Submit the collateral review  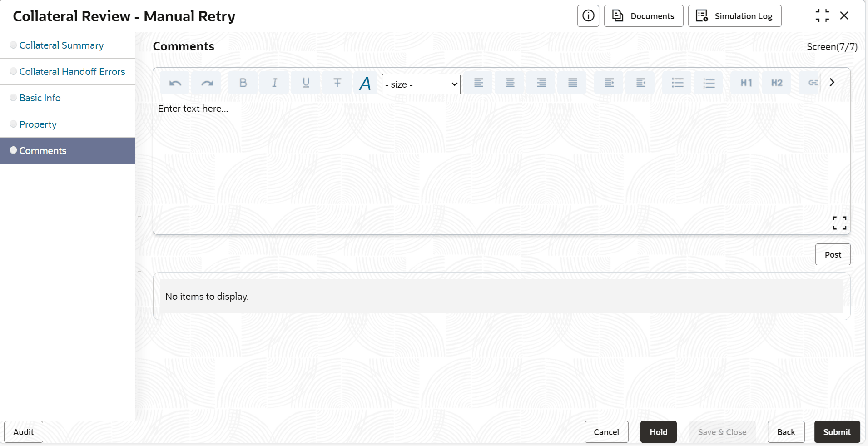coord(837,432)
